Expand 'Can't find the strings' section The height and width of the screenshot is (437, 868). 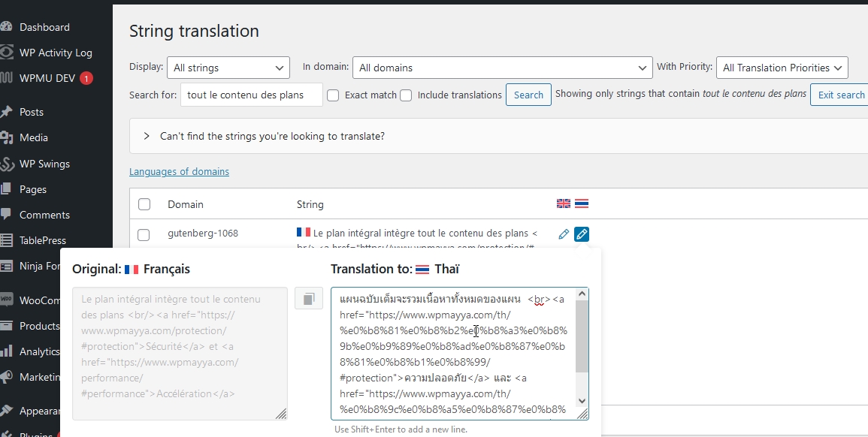point(147,137)
